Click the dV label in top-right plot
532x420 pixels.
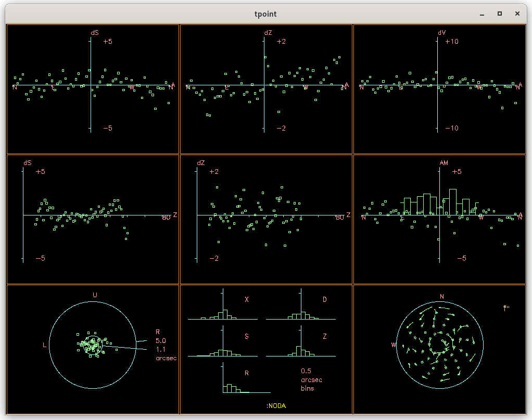click(442, 33)
